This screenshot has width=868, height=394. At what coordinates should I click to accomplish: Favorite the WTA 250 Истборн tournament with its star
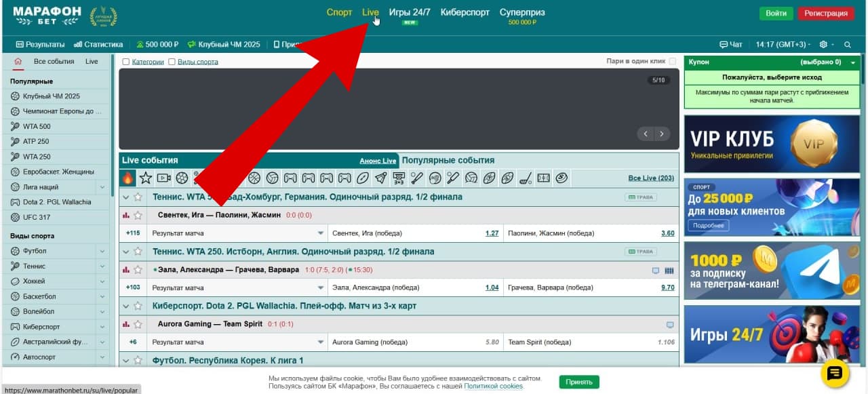click(138, 252)
